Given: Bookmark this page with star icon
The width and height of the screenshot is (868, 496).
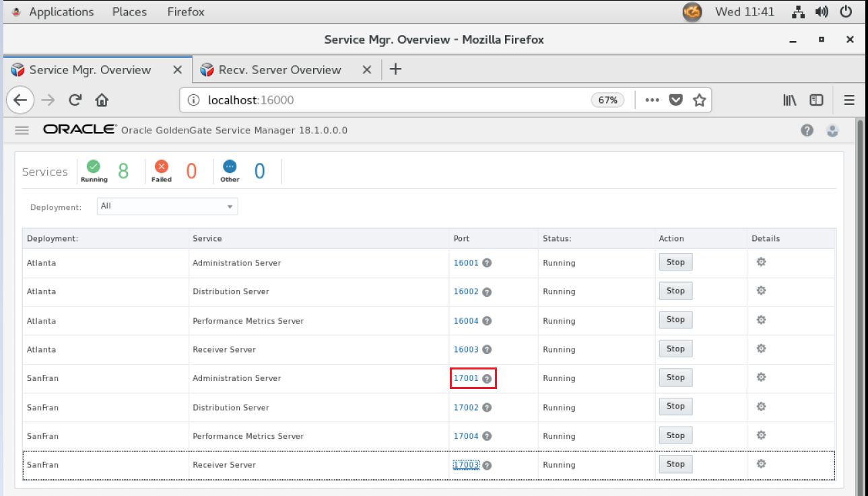Looking at the screenshot, I should pos(700,100).
